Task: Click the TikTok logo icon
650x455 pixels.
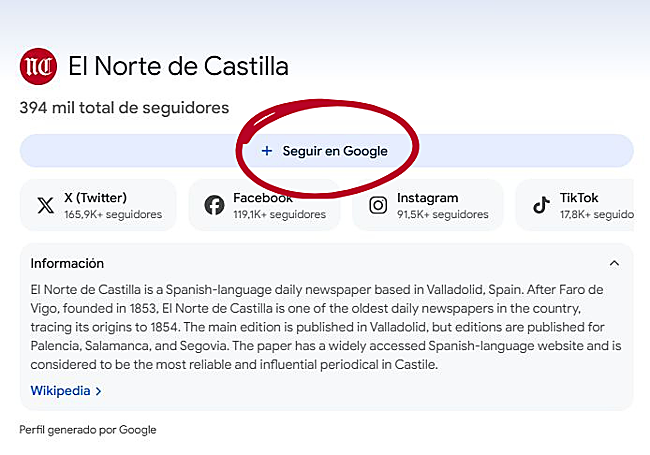Action: 541,205
